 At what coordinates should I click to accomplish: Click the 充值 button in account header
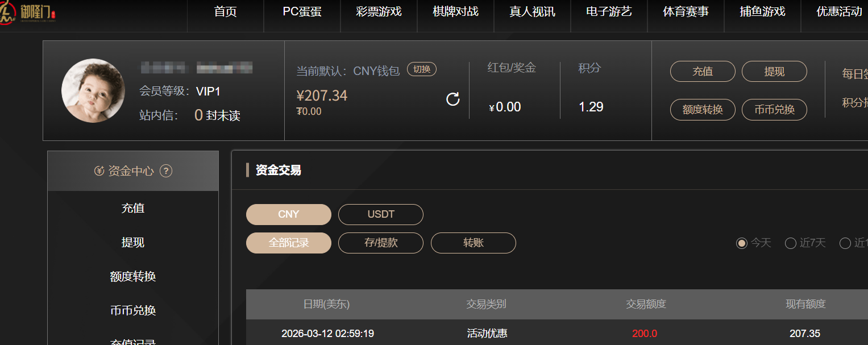pyautogui.click(x=703, y=72)
